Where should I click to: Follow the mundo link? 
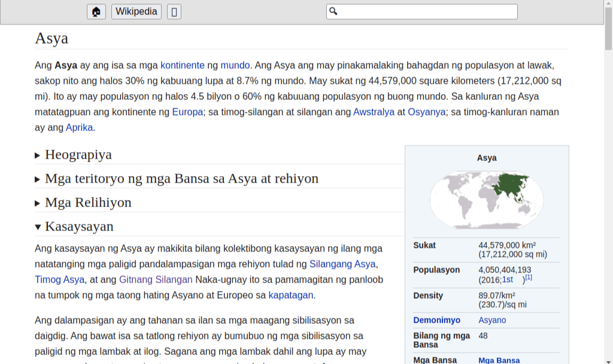click(x=235, y=65)
